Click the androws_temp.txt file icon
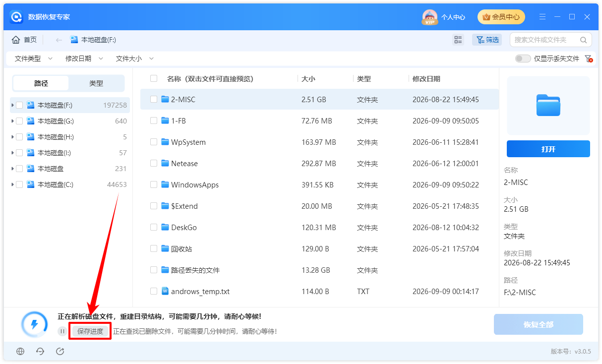602x364 pixels. pos(165,292)
